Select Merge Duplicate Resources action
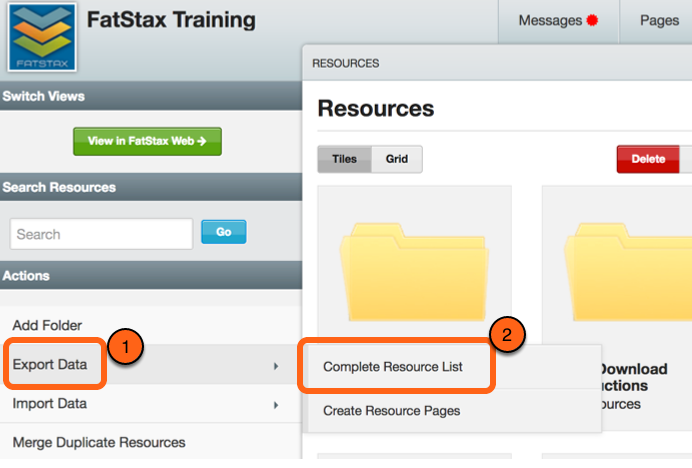692x468 pixels. (x=99, y=442)
